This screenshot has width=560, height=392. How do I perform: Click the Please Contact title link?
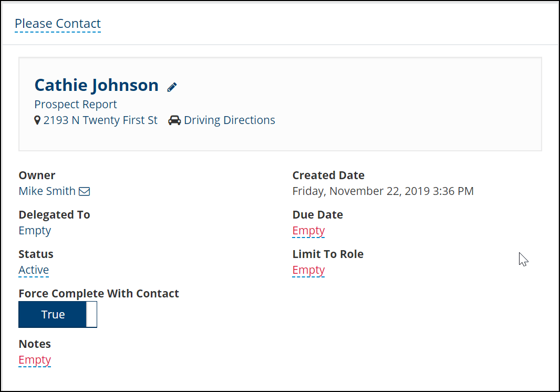[x=58, y=24]
